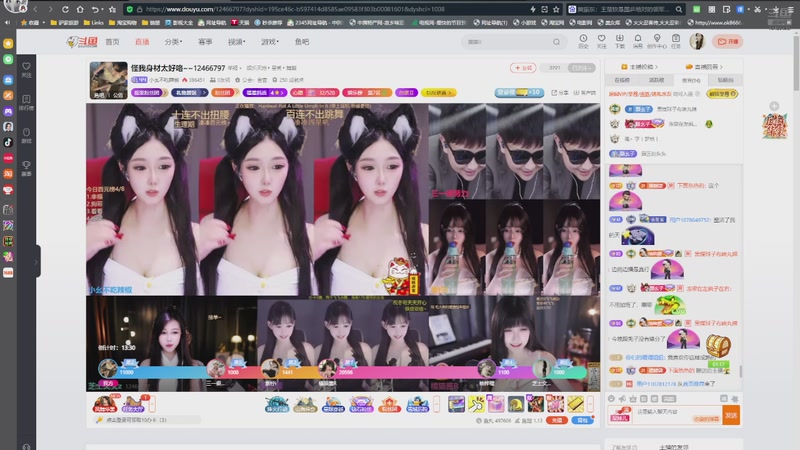Bookmark page with address bar star

[556, 9]
